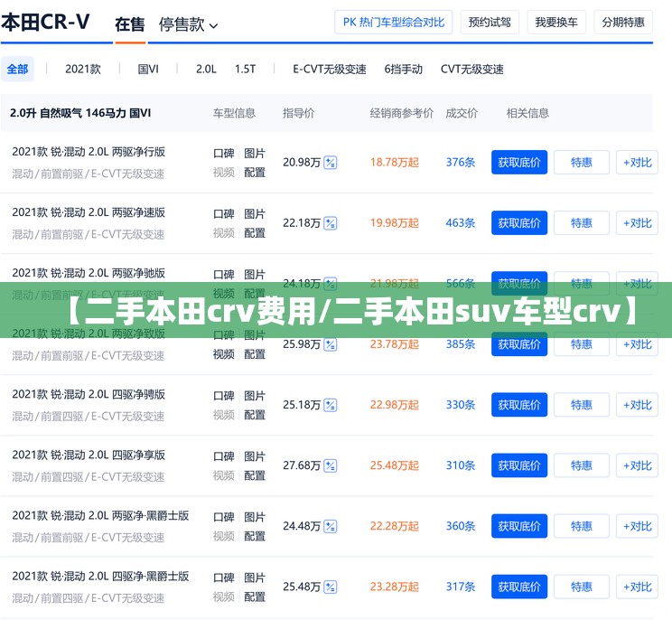This screenshot has width=672, height=620.
Task: Filter by CVT无级变速 transmission
Action: click(471, 69)
